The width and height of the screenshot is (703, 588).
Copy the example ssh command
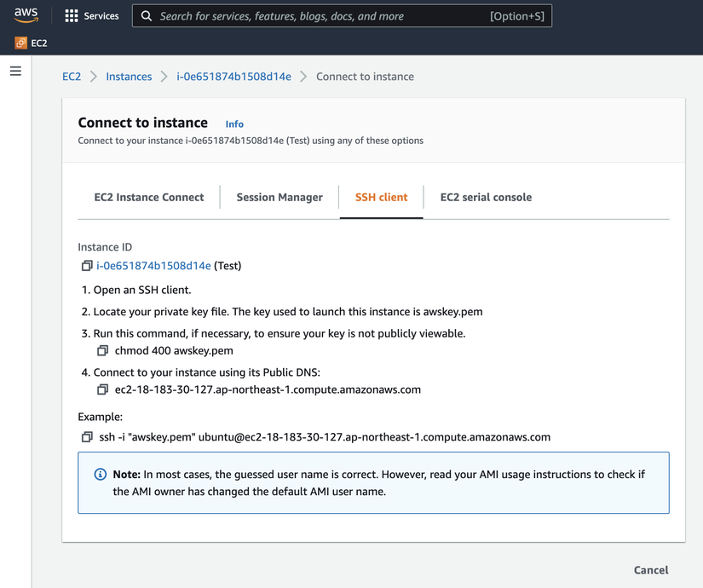click(x=87, y=437)
